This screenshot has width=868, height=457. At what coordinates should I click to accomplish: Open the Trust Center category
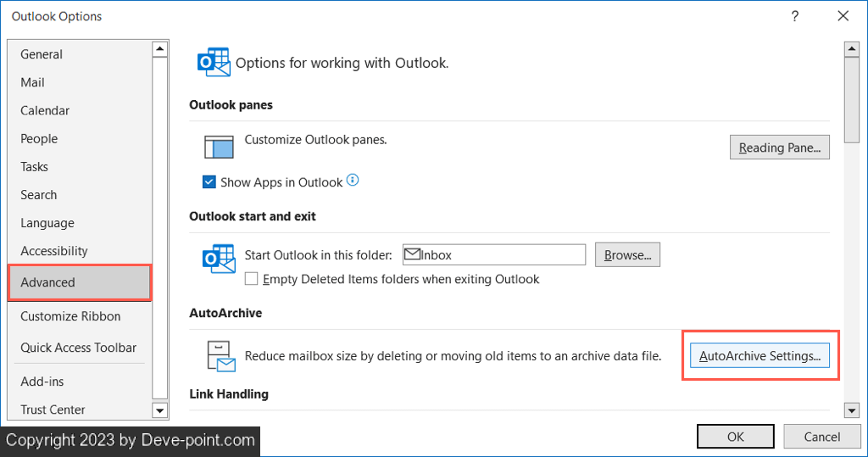(53, 410)
